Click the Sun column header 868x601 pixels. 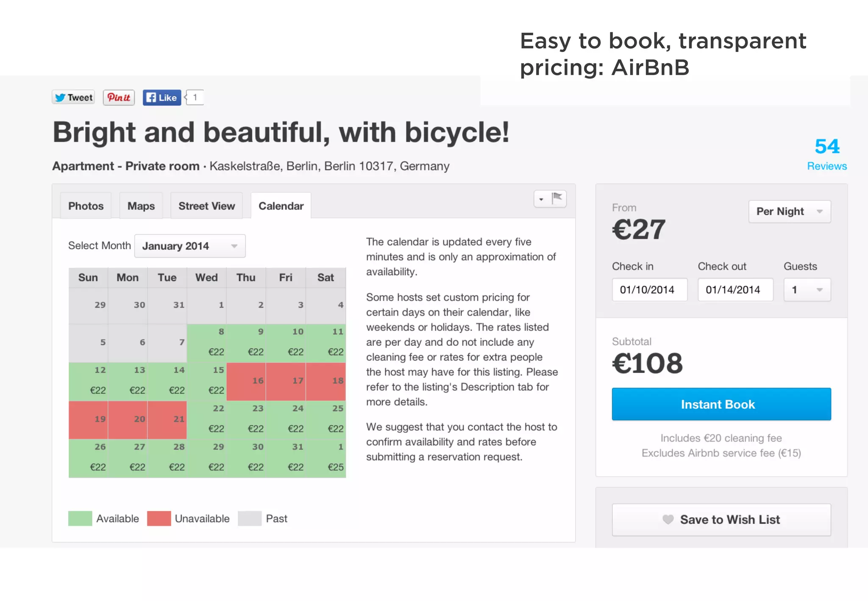coord(88,278)
